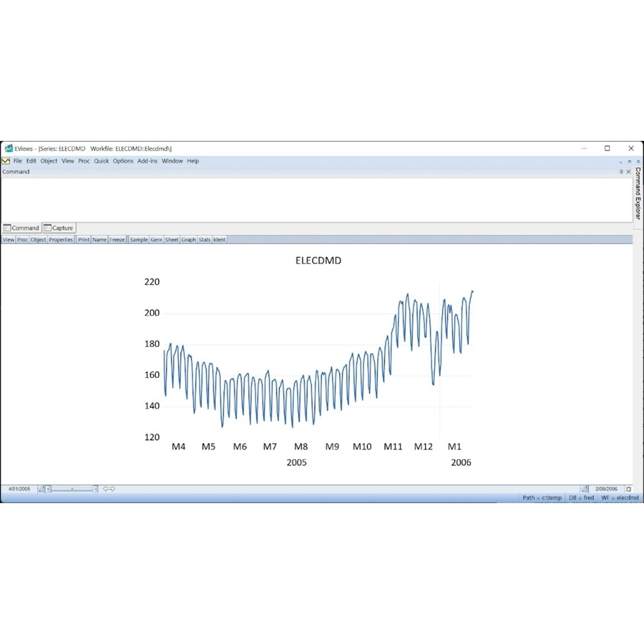
Task: Click the Sample button
Action: click(139, 240)
